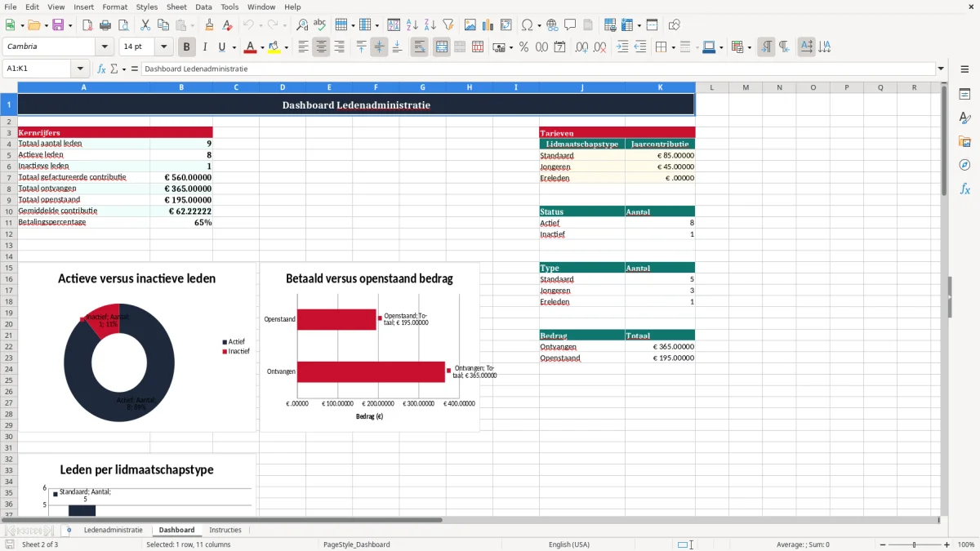The image size is (980, 551).
Task: Toggle Bold formatting
Action: pos(187,47)
